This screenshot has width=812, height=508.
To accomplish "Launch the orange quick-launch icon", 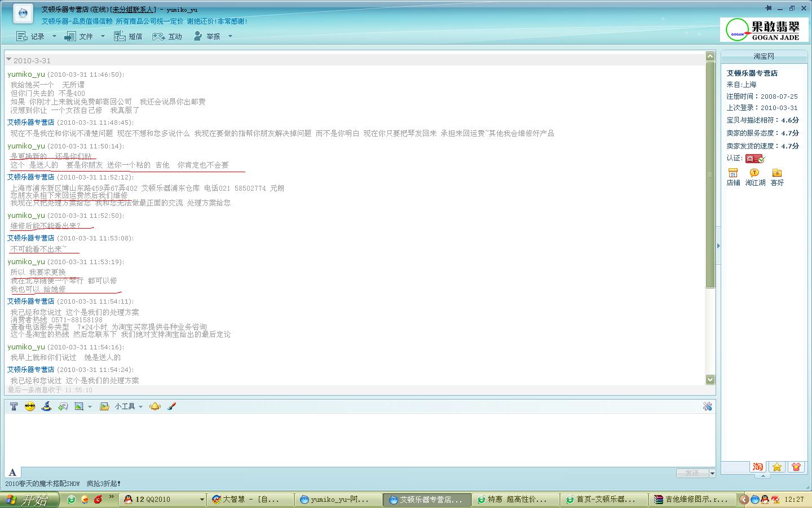I will (x=85, y=500).
